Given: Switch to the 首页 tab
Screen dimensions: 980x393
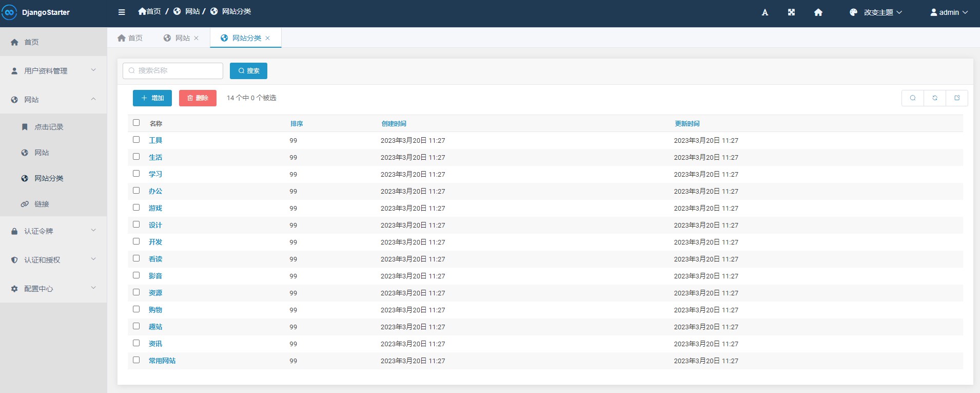Looking at the screenshot, I should click(130, 38).
